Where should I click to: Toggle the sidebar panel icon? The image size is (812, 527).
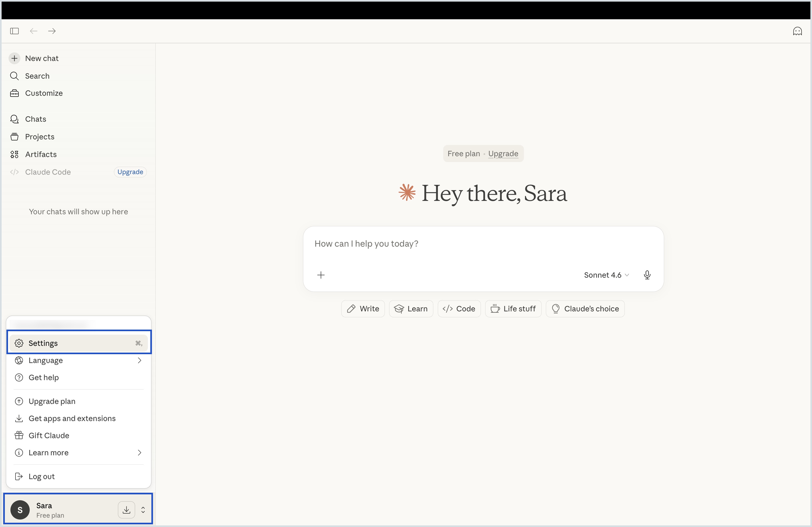[14, 31]
